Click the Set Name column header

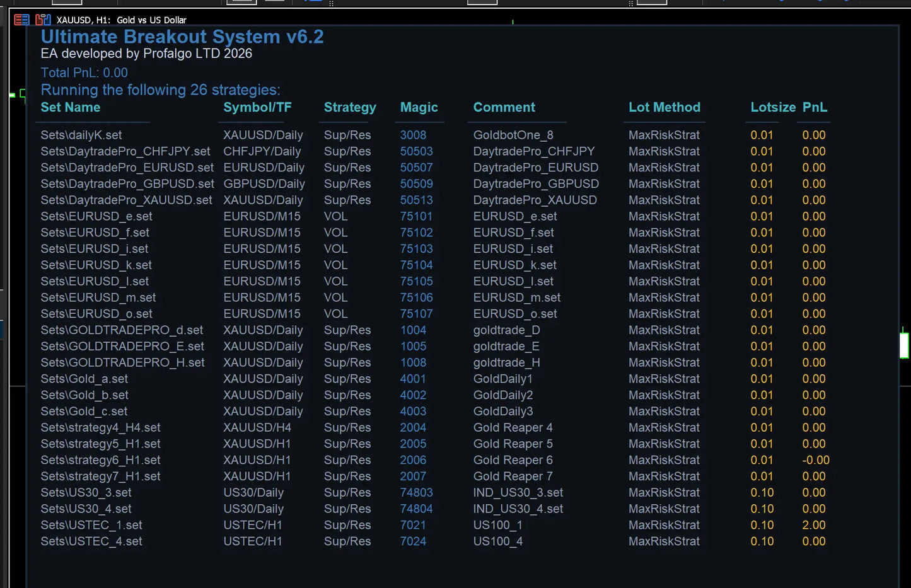point(71,107)
